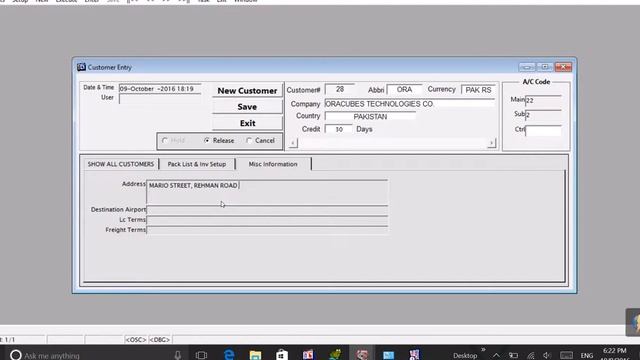Screen dimensions: 640x360
Task: Click the Save button
Action: point(247,107)
